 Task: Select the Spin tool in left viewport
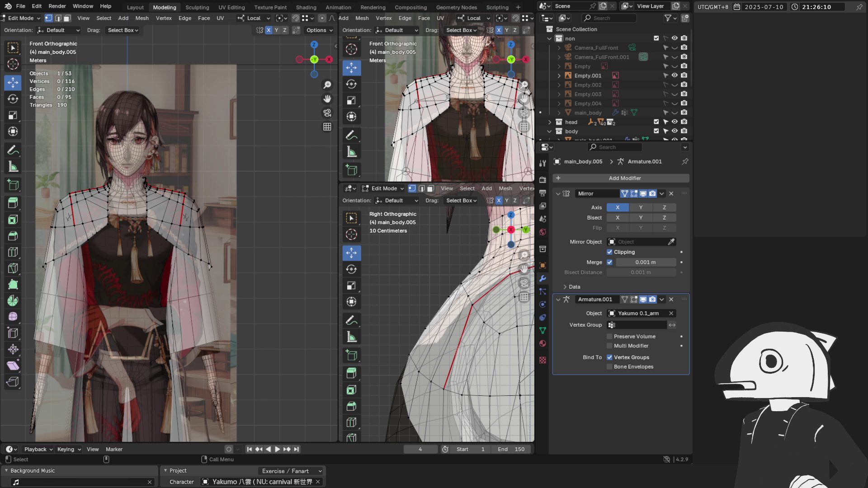13,300
